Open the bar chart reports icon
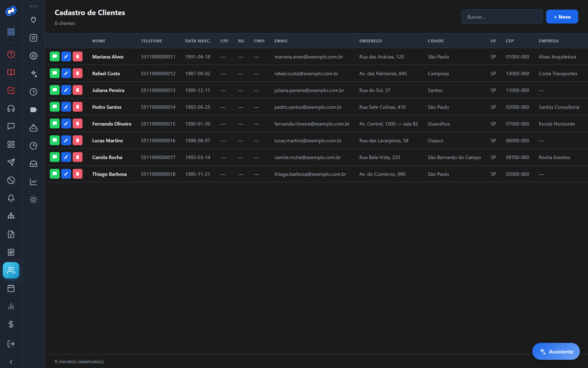The height and width of the screenshot is (368, 588). pyautogui.click(x=11, y=306)
